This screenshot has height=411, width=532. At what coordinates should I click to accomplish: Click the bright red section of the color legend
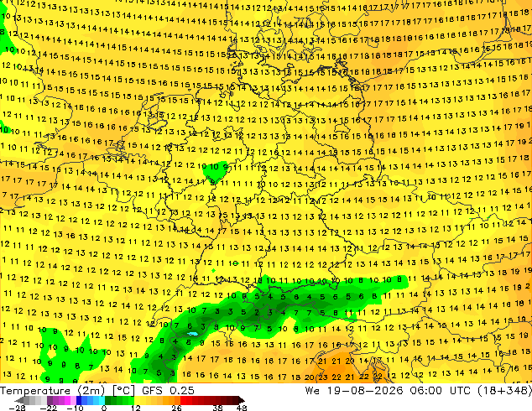(186, 400)
